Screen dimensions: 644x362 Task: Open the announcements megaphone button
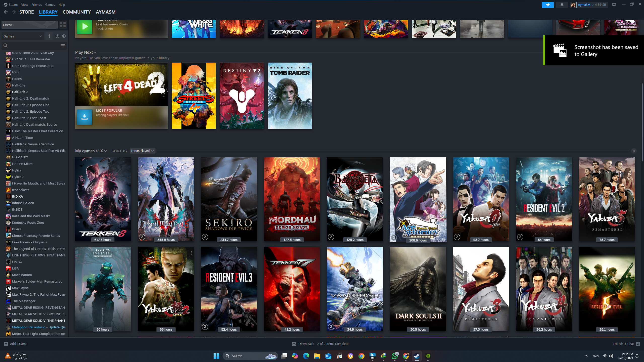tap(548, 5)
